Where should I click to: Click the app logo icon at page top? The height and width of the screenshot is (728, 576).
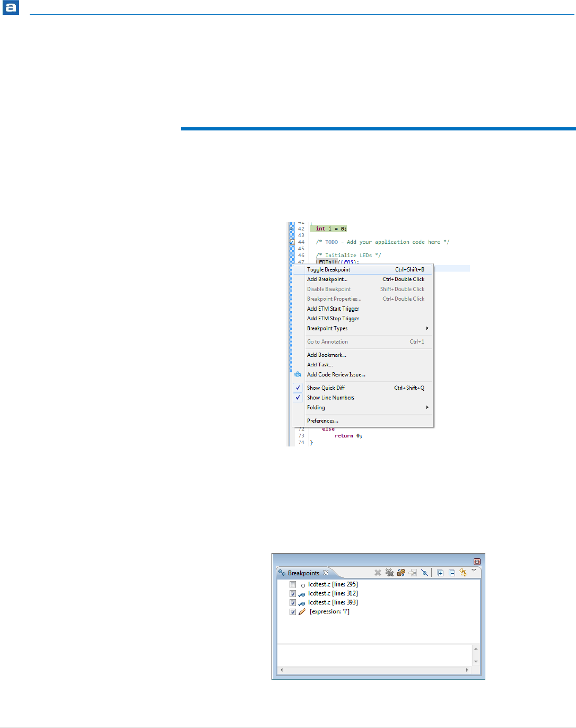[x=11, y=8]
